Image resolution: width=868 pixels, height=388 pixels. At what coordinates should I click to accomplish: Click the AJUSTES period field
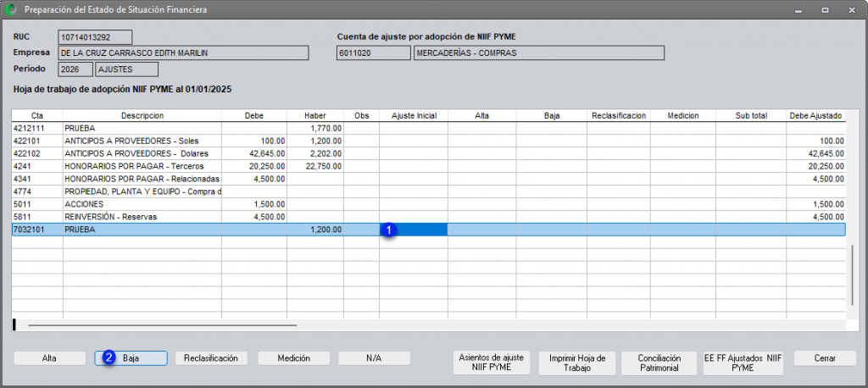[x=127, y=69]
